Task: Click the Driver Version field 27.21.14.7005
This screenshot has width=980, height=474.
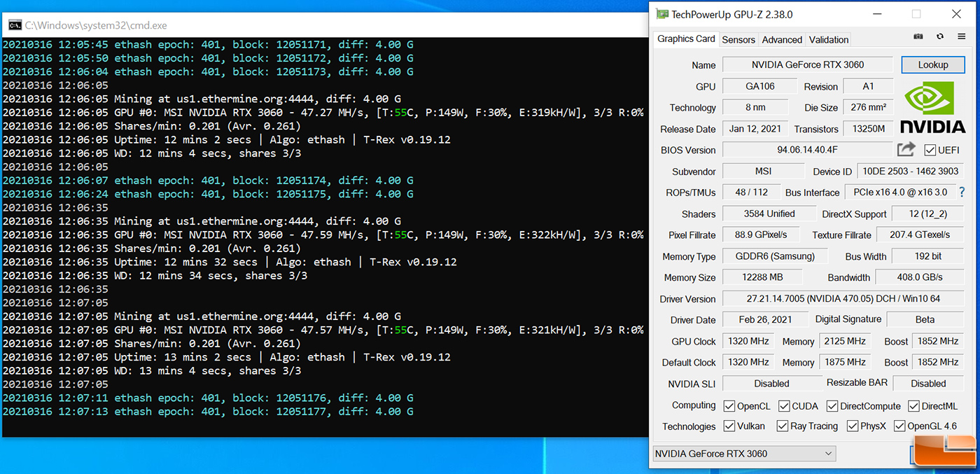Action: [843, 299]
